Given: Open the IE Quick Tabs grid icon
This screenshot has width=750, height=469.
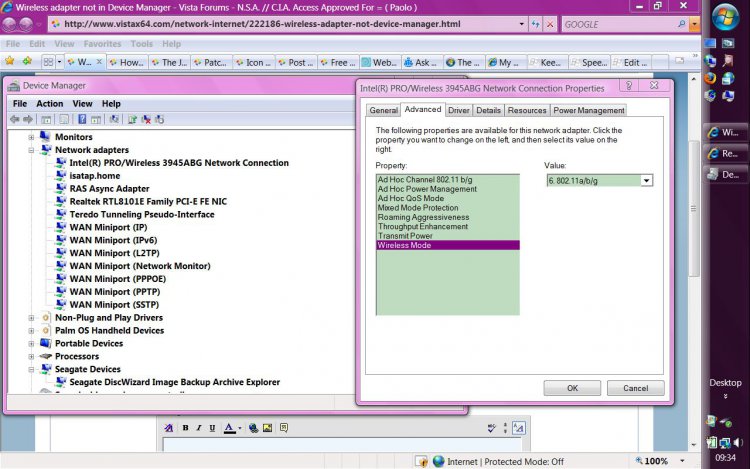Looking at the screenshot, I should coord(48,62).
